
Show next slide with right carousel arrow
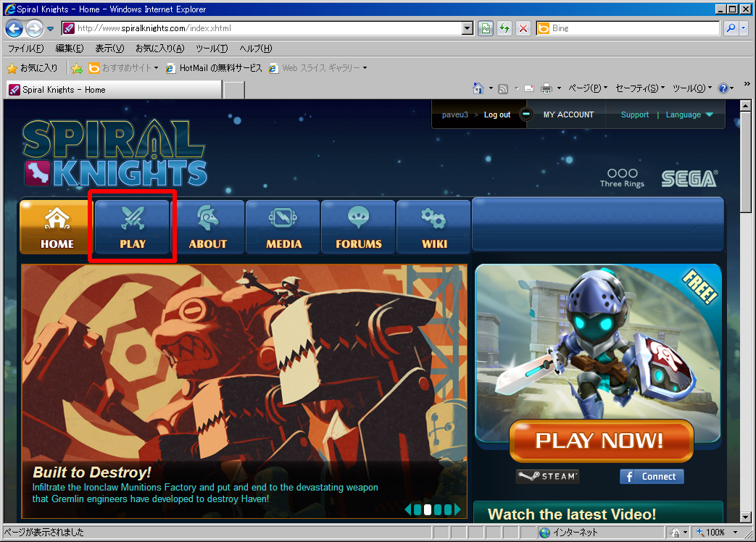coord(457,509)
